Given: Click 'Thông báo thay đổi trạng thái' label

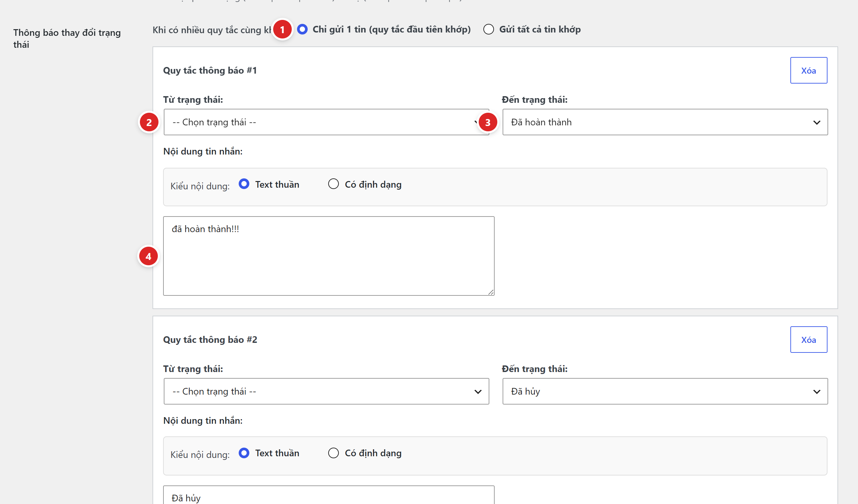Looking at the screenshot, I should [x=67, y=38].
